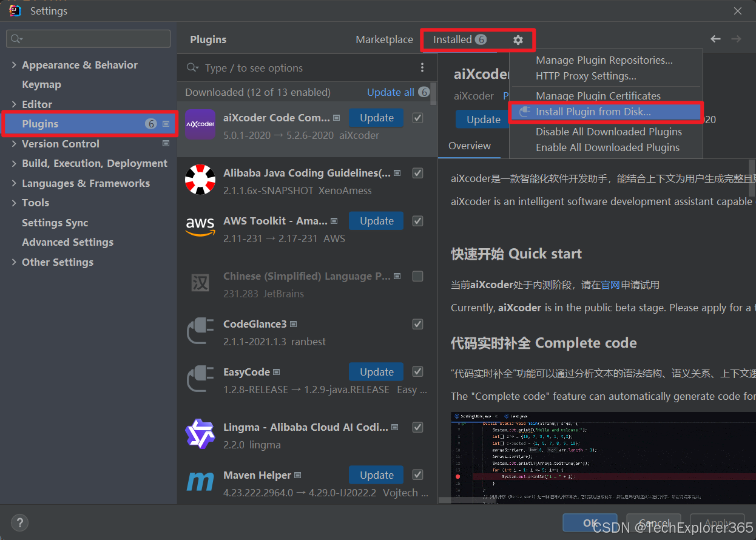Click Update all link
756x540 pixels.
391,92
